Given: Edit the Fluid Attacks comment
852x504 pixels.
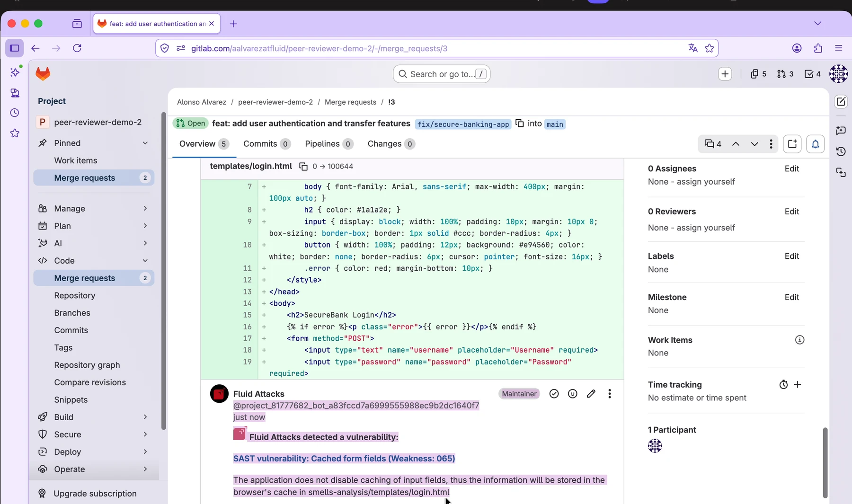Looking at the screenshot, I should click(x=591, y=394).
